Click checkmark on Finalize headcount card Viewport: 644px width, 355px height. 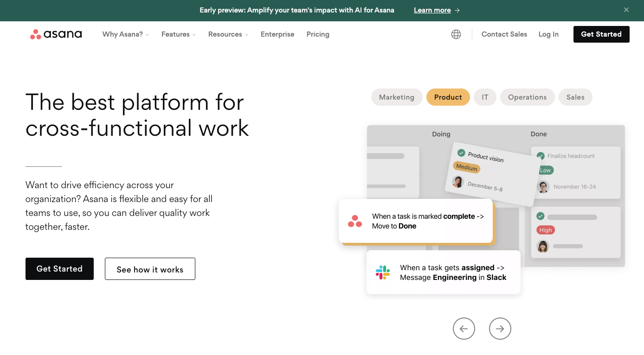[x=541, y=156]
